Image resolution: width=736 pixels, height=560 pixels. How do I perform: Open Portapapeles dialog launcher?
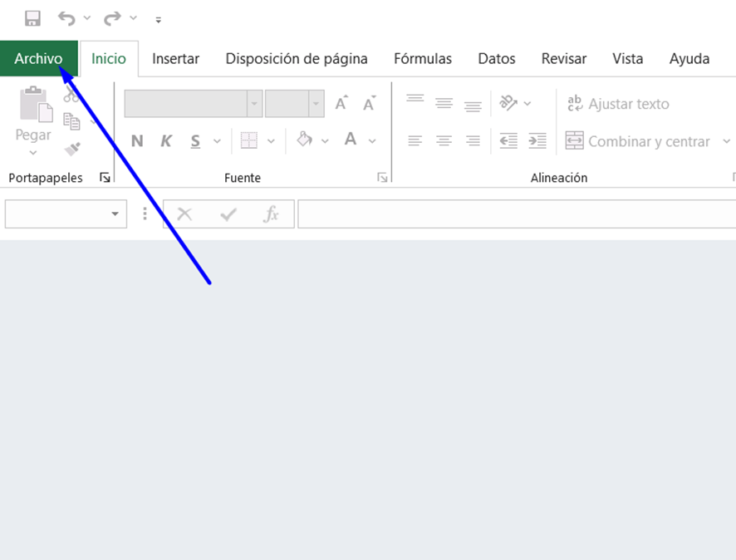pos(105,178)
